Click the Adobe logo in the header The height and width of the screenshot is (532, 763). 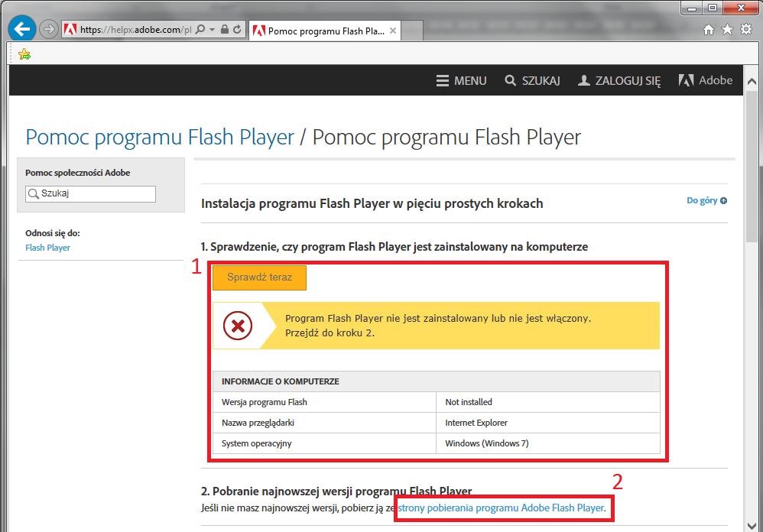[x=705, y=80]
